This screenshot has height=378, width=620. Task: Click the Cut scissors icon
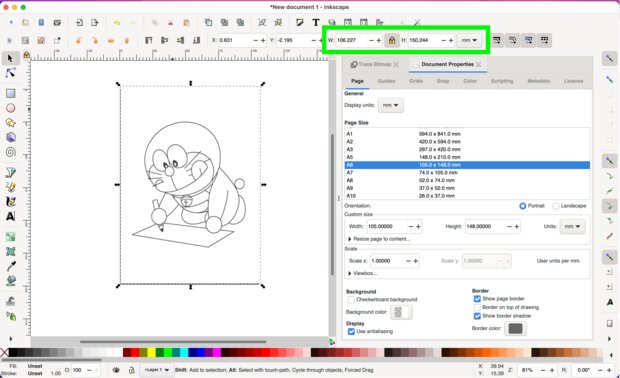[x=170, y=23]
